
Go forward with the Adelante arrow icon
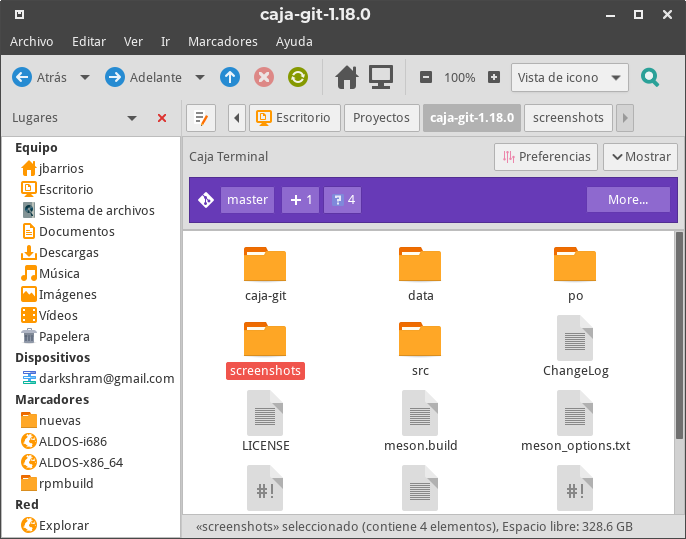point(115,77)
